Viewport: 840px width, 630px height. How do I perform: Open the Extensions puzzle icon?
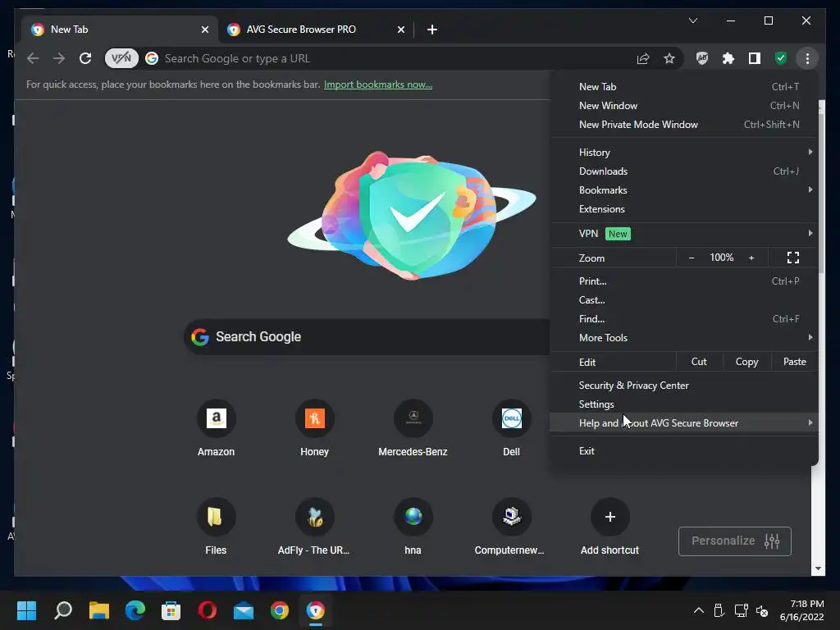[x=728, y=58]
